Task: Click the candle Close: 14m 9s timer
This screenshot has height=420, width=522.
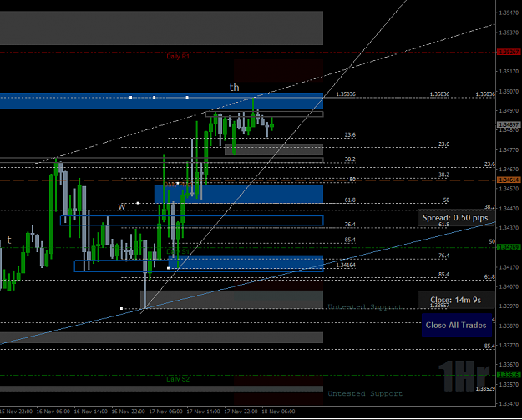Action: [455, 300]
